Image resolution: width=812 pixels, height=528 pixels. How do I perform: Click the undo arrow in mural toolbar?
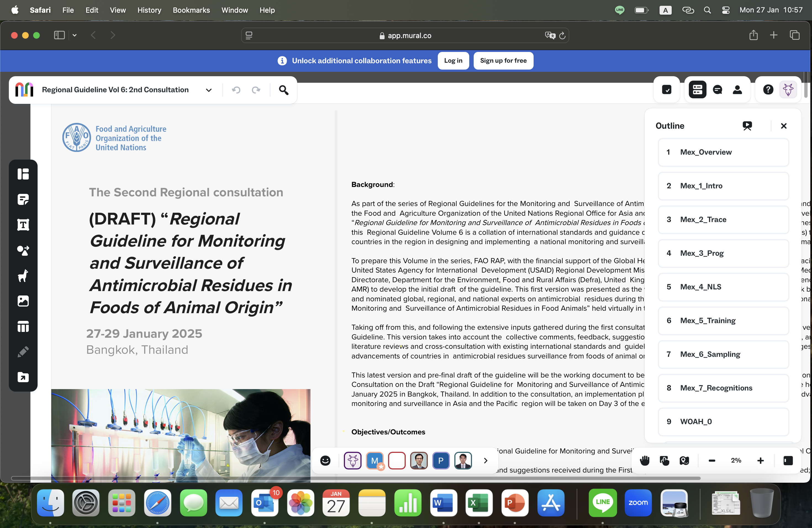[236, 90]
